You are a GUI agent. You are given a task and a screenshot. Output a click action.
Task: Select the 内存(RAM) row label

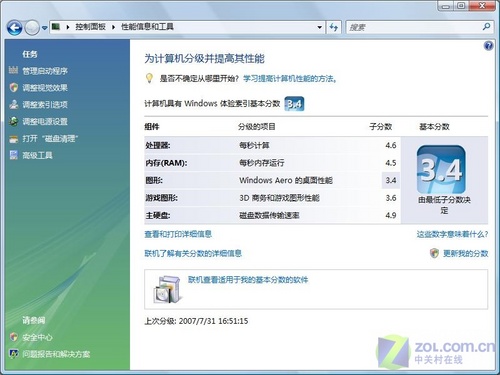166,163
